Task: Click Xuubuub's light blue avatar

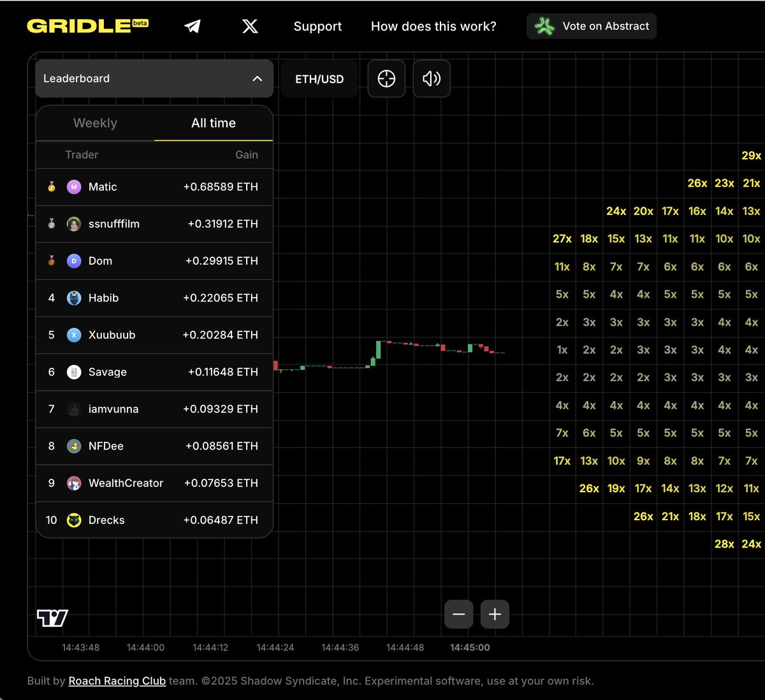Action: point(74,335)
